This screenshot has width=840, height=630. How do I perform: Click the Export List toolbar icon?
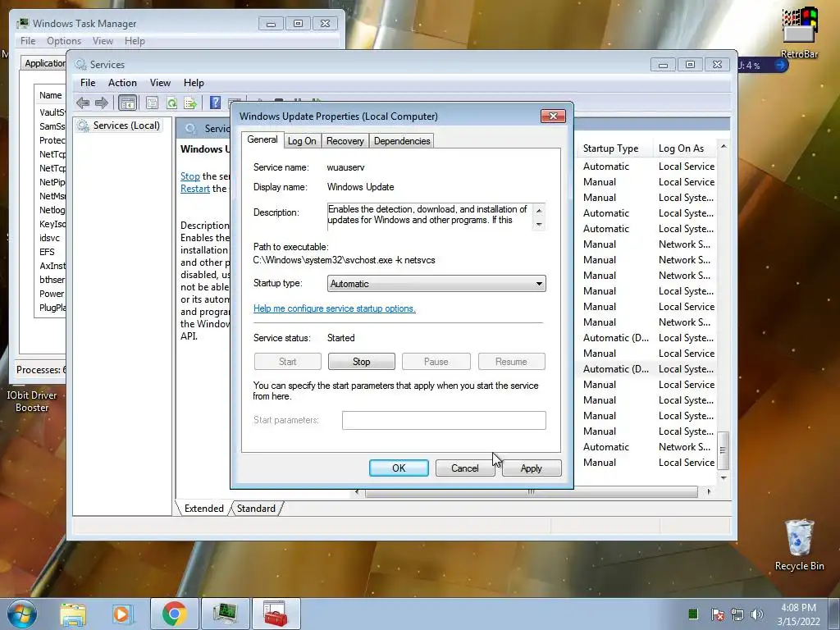[x=190, y=103]
